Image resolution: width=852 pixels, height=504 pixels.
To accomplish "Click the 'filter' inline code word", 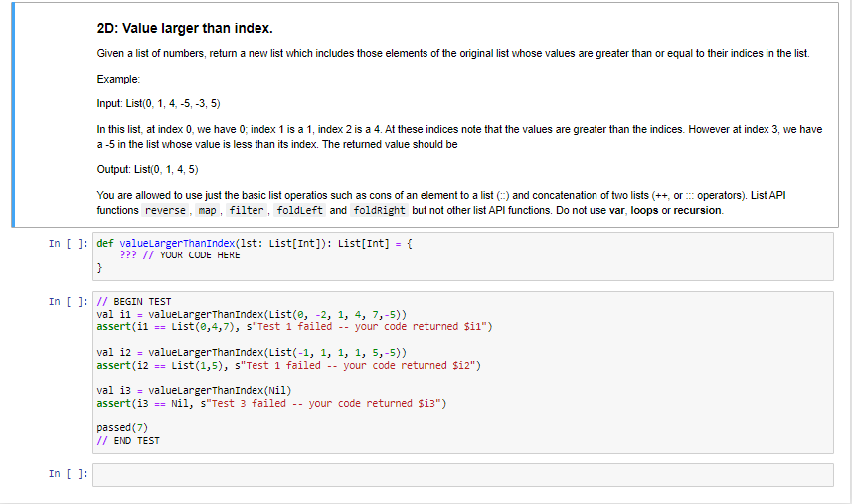I will (247, 210).
